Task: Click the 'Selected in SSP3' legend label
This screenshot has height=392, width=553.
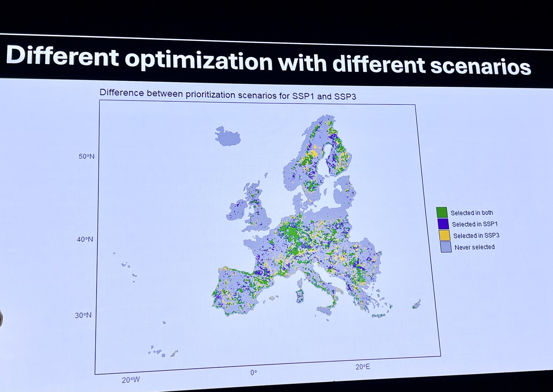Action: (476, 235)
